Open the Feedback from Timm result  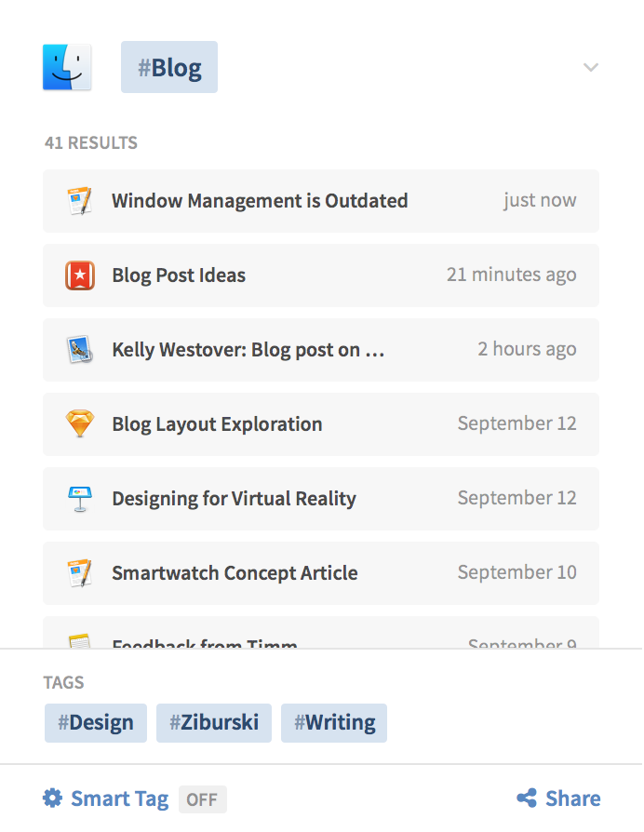[x=198, y=642]
